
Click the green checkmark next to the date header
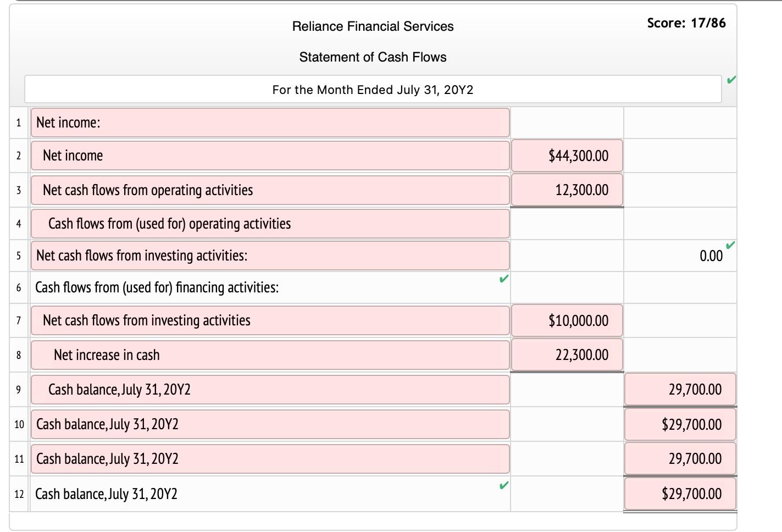pyautogui.click(x=730, y=80)
